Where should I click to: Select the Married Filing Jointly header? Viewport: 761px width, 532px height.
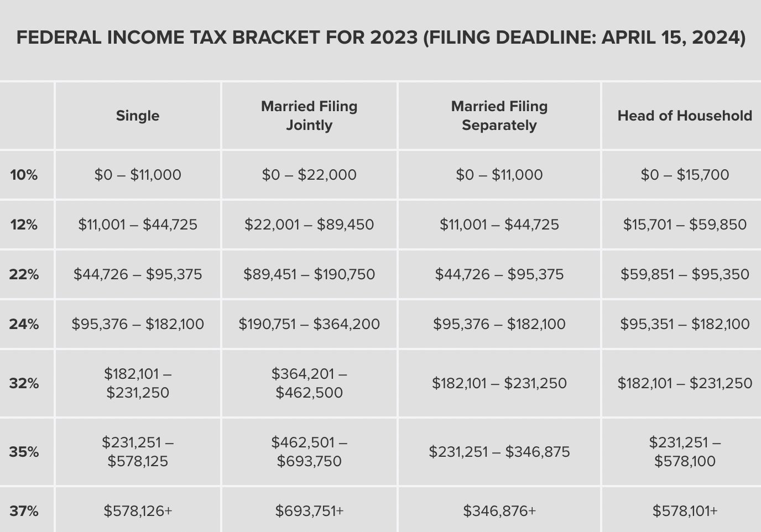tap(309, 116)
